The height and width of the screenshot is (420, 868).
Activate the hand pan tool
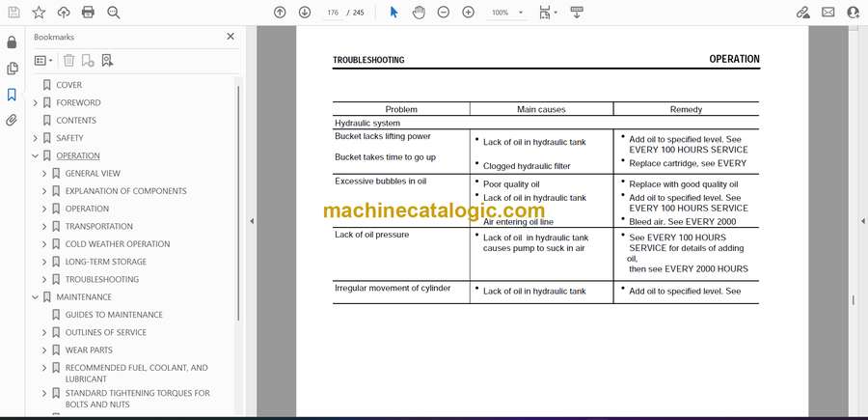419,13
